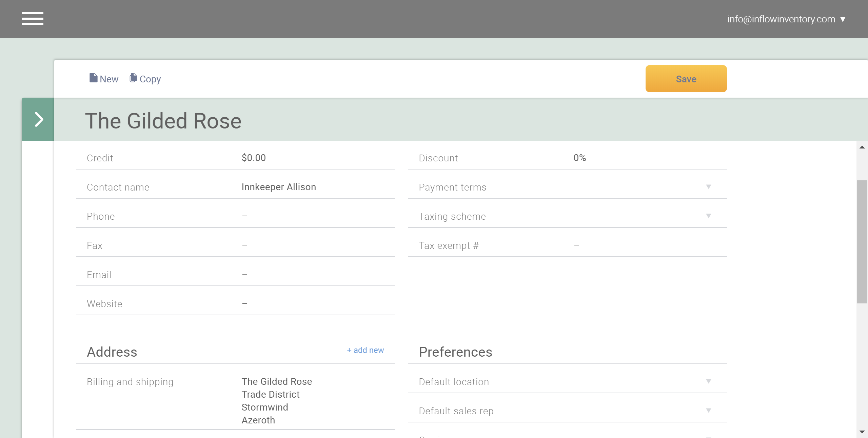The width and height of the screenshot is (868, 438).
Task: Edit the contact name Innkeeper Allison
Action: click(x=279, y=187)
